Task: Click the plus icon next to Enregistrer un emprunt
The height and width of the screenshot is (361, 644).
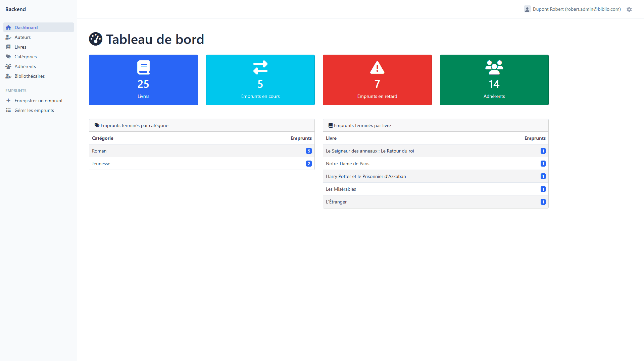Action: (x=8, y=101)
